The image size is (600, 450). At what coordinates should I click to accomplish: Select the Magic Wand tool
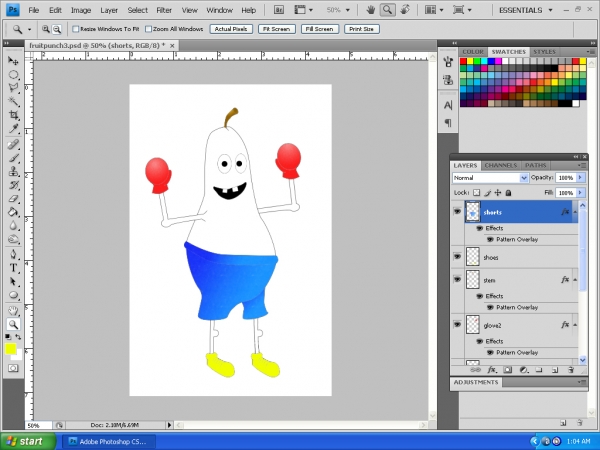[13, 101]
